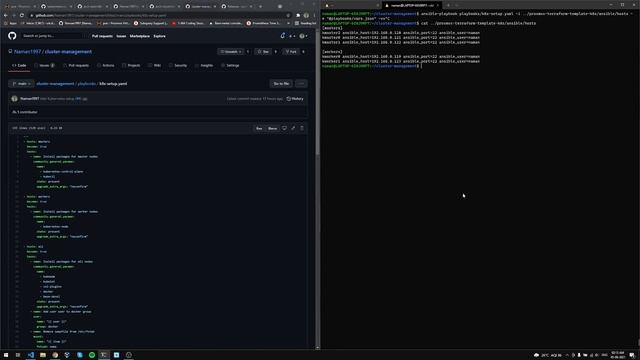View the Raw file
This screenshot has height=360, width=640.
(259, 128)
